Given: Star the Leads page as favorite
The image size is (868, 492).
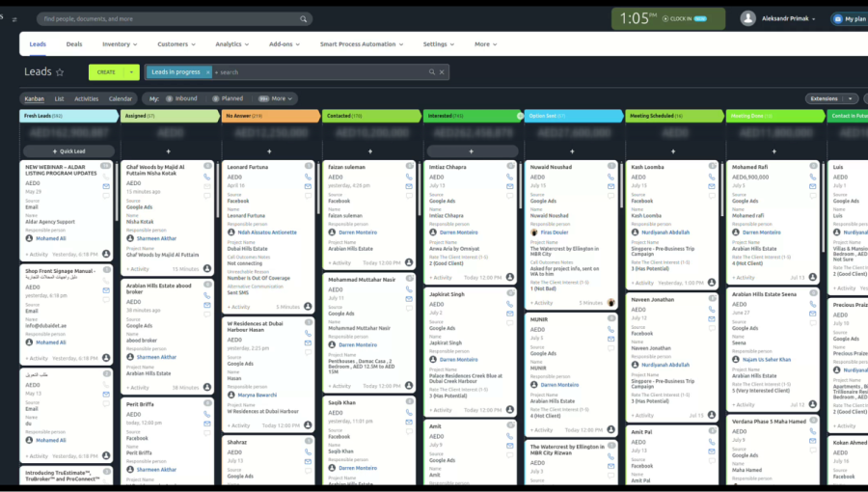Looking at the screenshot, I should 60,72.
